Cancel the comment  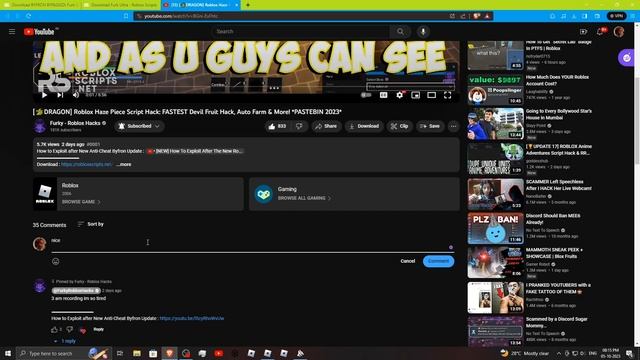tap(407, 261)
